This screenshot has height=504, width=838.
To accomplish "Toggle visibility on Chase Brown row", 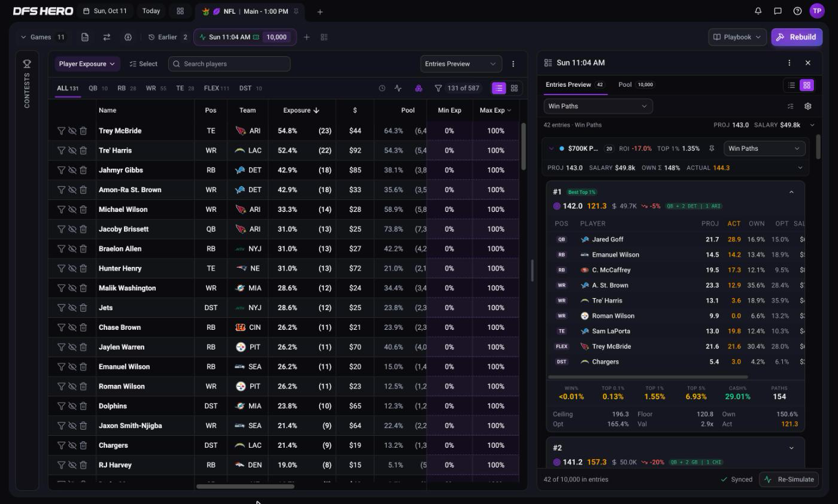I will (72, 327).
